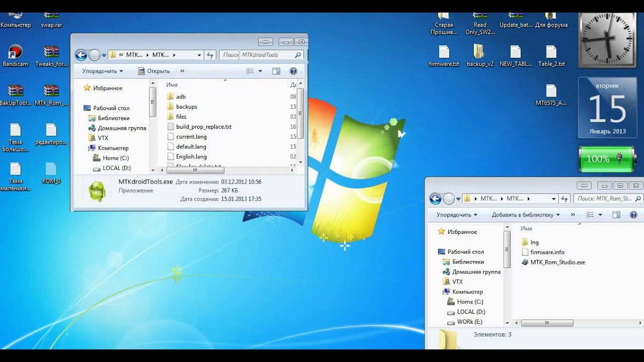Open Упорядочить menu in MTK_Rom_Studio window
The width and height of the screenshot is (644, 362).
coord(457,215)
